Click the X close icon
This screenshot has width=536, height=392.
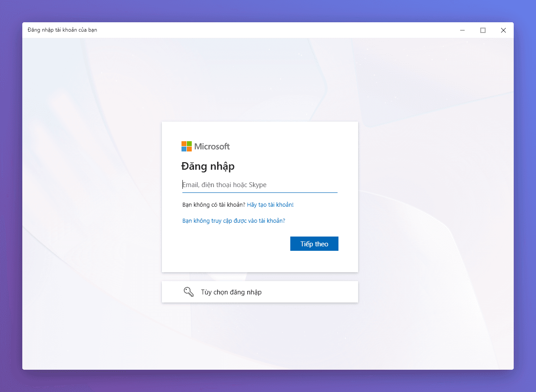click(503, 30)
